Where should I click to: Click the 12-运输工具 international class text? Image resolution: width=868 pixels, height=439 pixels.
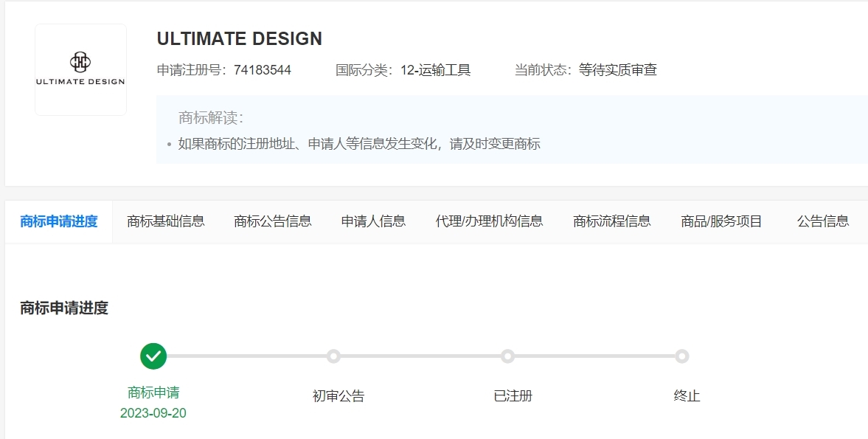[x=435, y=70]
